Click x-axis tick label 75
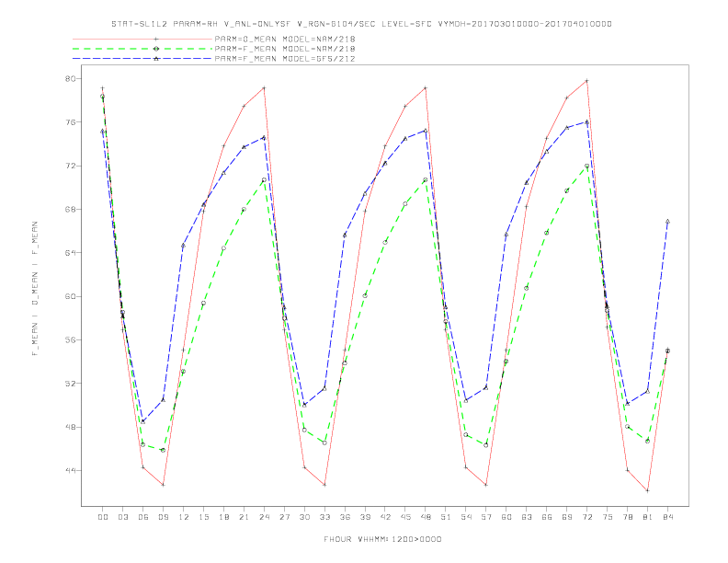The width and height of the screenshot is (728, 563). 608,517
